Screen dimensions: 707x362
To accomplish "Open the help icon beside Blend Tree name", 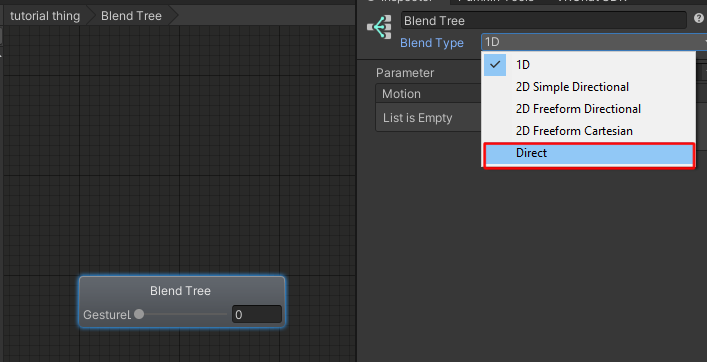I will point(699,18).
